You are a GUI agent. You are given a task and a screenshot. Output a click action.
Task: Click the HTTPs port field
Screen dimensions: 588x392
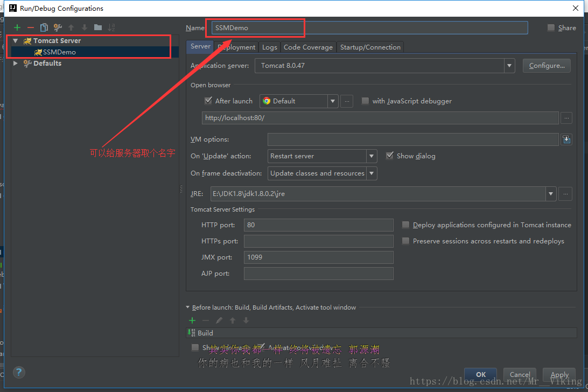click(318, 241)
